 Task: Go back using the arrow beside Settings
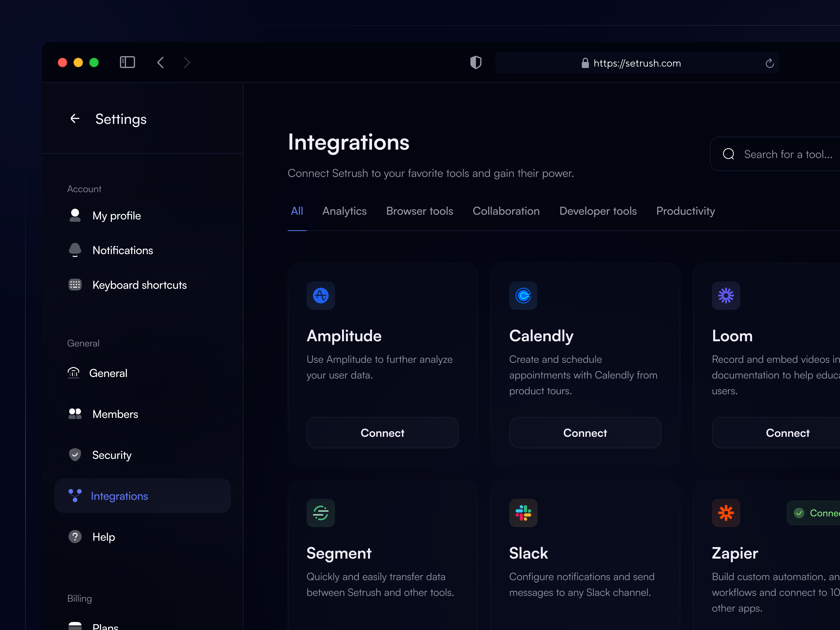point(75,119)
